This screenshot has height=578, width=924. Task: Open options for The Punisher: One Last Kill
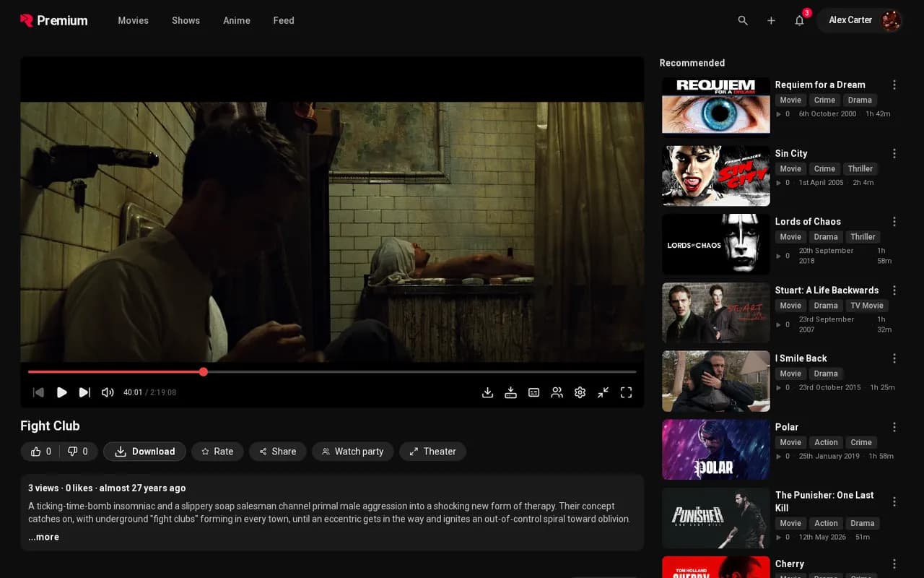click(894, 501)
